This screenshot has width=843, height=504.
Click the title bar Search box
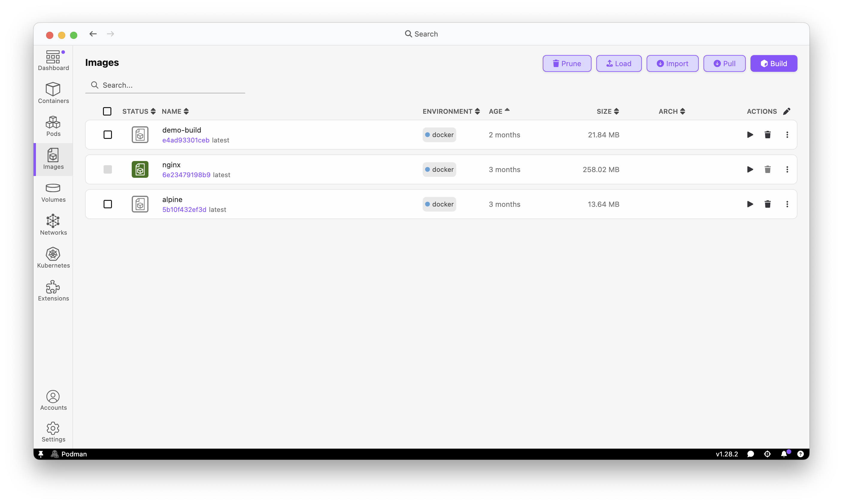click(421, 34)
